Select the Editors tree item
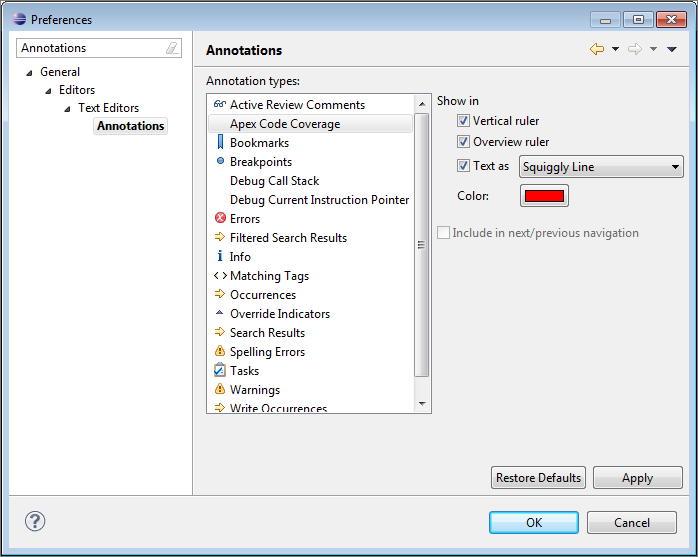The image size is (698, 557). click(x=77, y=90)
